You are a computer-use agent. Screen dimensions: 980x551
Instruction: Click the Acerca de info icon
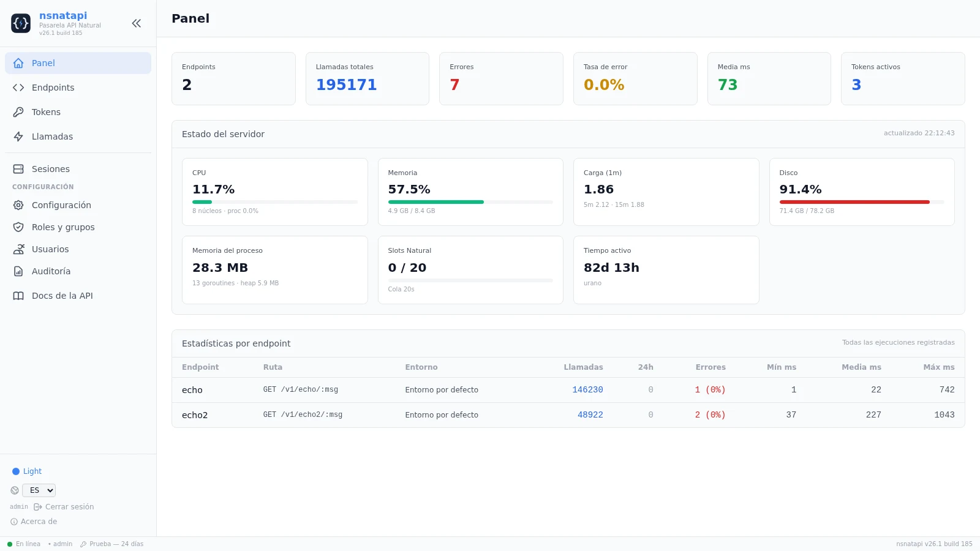pyautogui.click(x=14, y=522)
